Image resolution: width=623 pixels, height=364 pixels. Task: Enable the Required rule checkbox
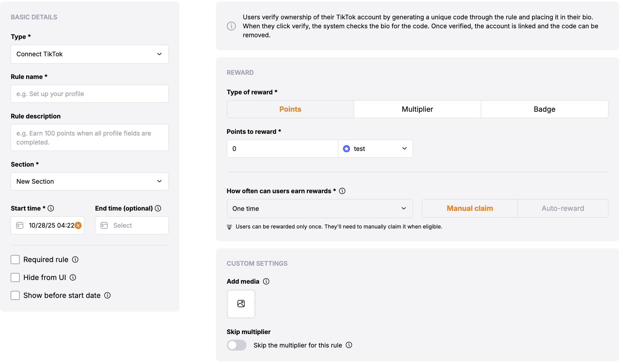tap(15, 260)
